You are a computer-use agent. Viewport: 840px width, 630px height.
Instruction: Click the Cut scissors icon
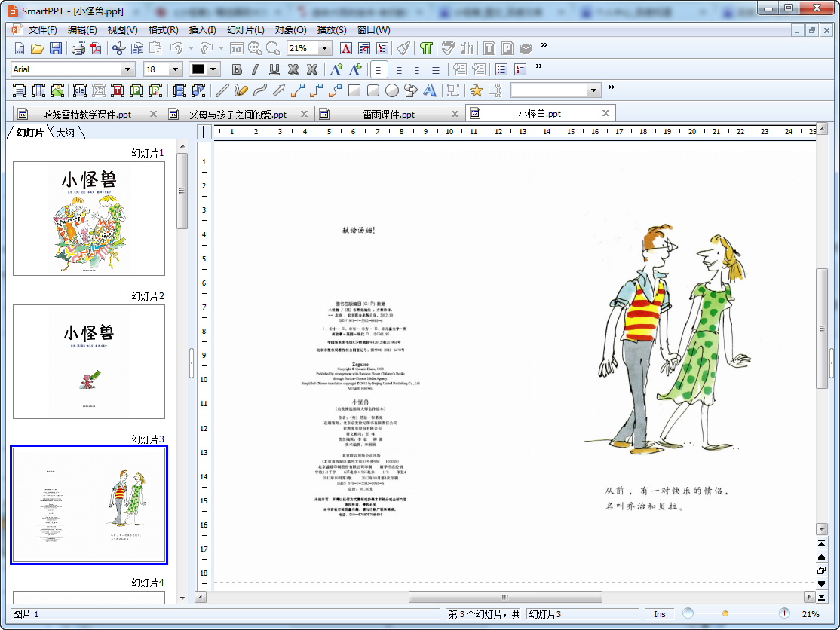click(x=119, y=49)
